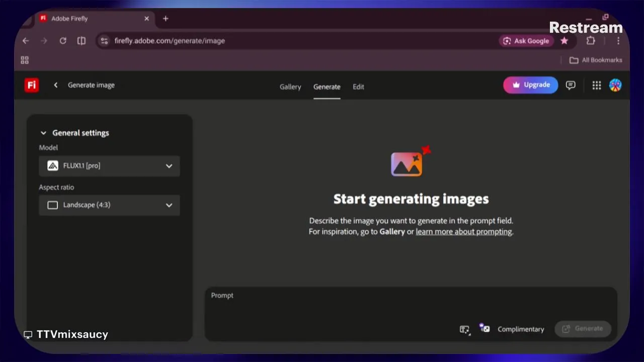
Task: Click the Ask Google button
Action: click(526, 41)
